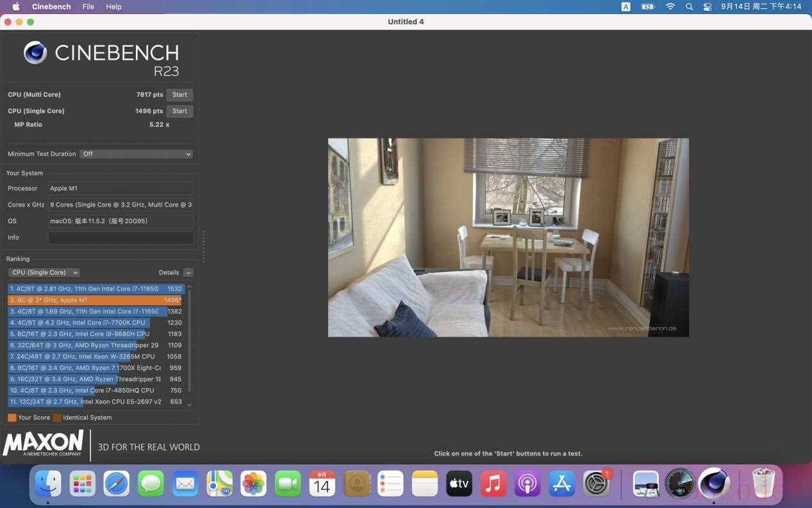
Task: Expand the ranking Details dropdown arrow
Action: [x=188, y=273]
